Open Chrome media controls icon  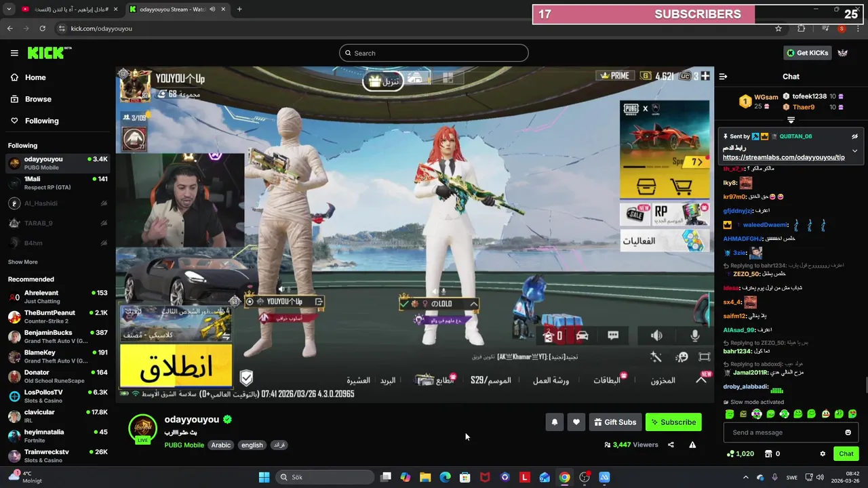(x=825, y=28)
